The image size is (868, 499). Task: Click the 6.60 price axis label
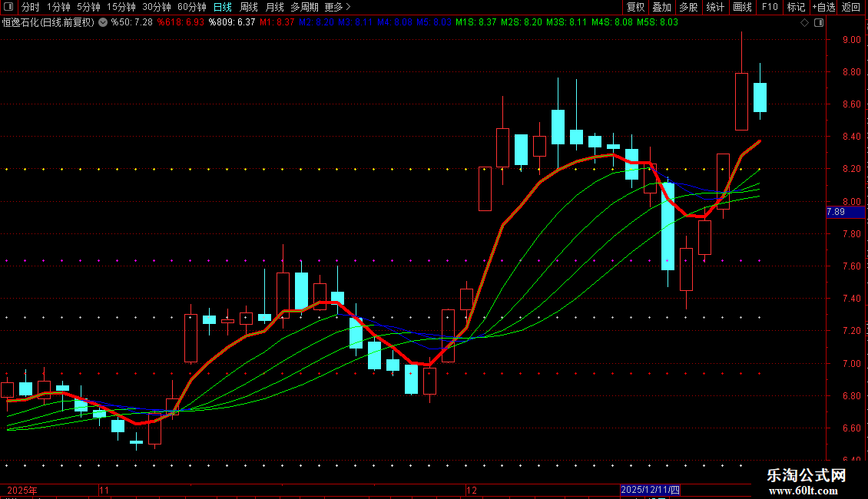[x=852, y=428]
